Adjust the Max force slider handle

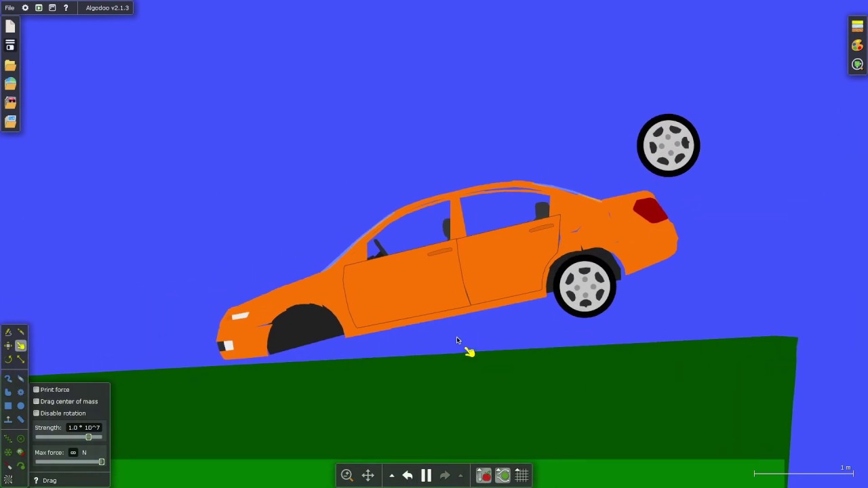[x=101, y=462]
